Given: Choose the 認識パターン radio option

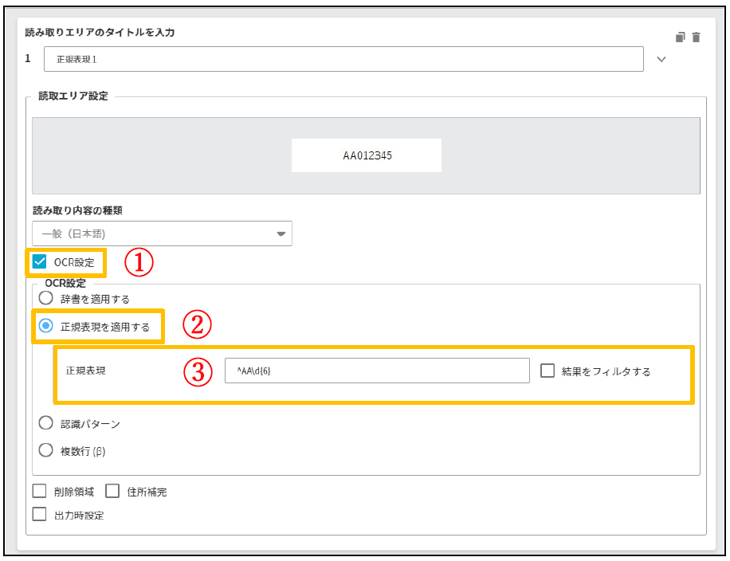Looking at the screenshot, I should click(x=45, y=423).
